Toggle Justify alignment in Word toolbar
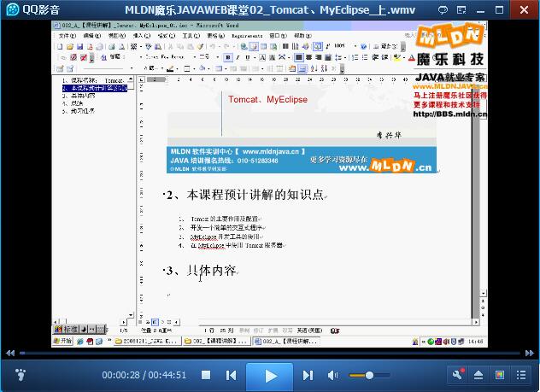Viewport: 540px width, 392px height. (x=327, y=57)
